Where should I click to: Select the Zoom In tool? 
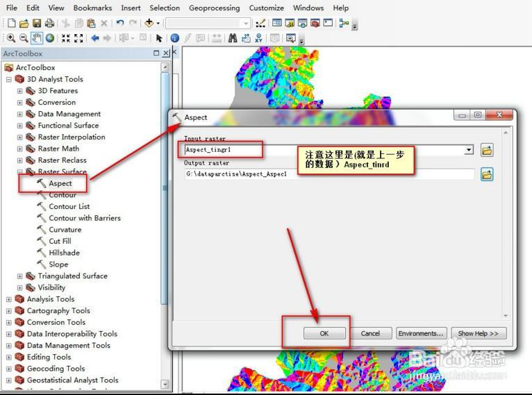click(x=11, y=38)
